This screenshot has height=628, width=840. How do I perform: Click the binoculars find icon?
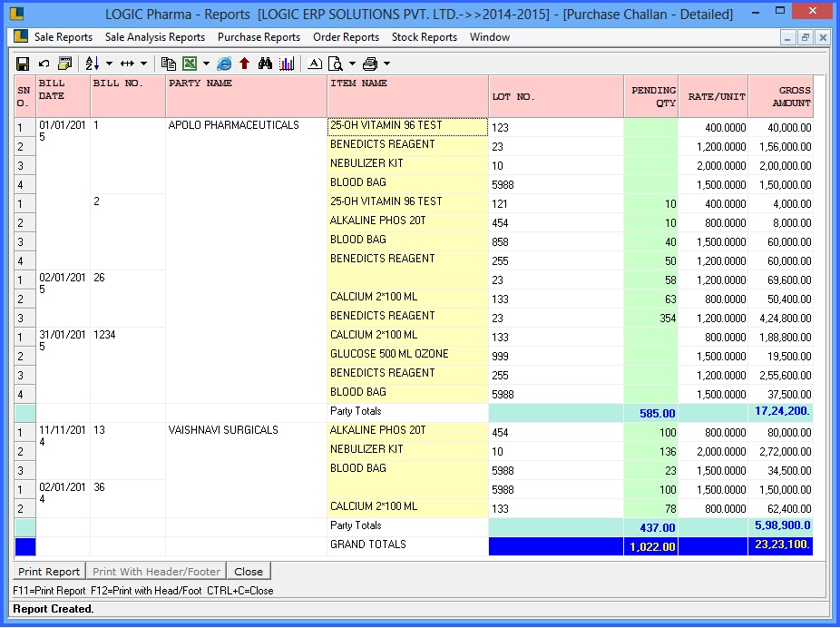(266, 64)
